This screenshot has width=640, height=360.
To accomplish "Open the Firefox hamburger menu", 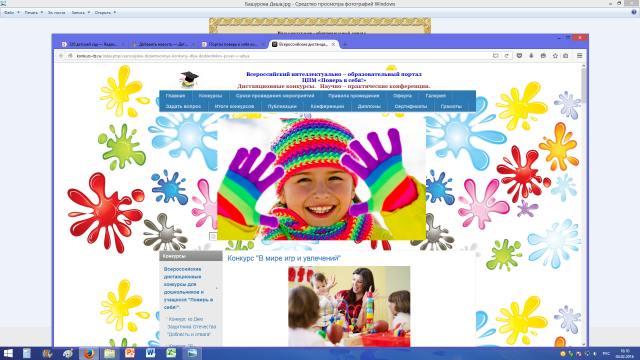I will point(579,56).
